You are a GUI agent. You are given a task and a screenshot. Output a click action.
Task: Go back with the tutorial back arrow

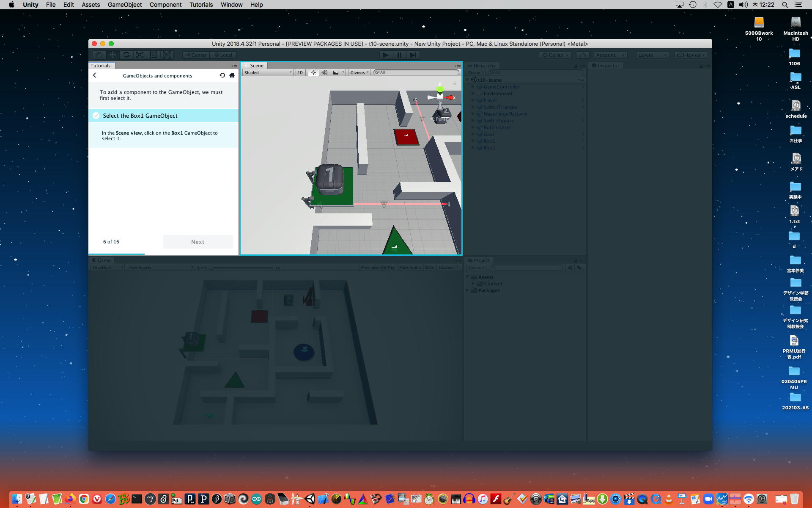(95, 75)
